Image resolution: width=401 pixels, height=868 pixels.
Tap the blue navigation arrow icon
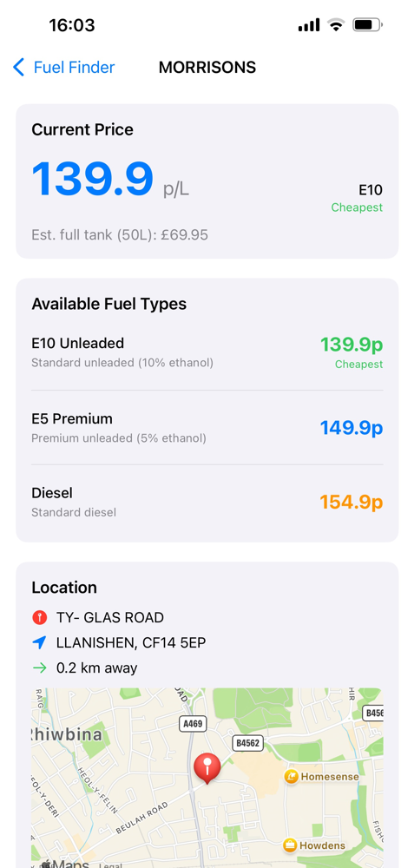tap(39, 642)
